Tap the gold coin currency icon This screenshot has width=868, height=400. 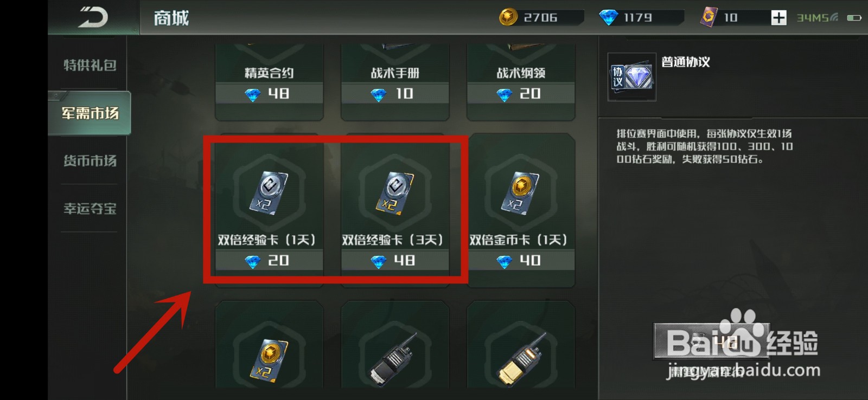[508, 17]
